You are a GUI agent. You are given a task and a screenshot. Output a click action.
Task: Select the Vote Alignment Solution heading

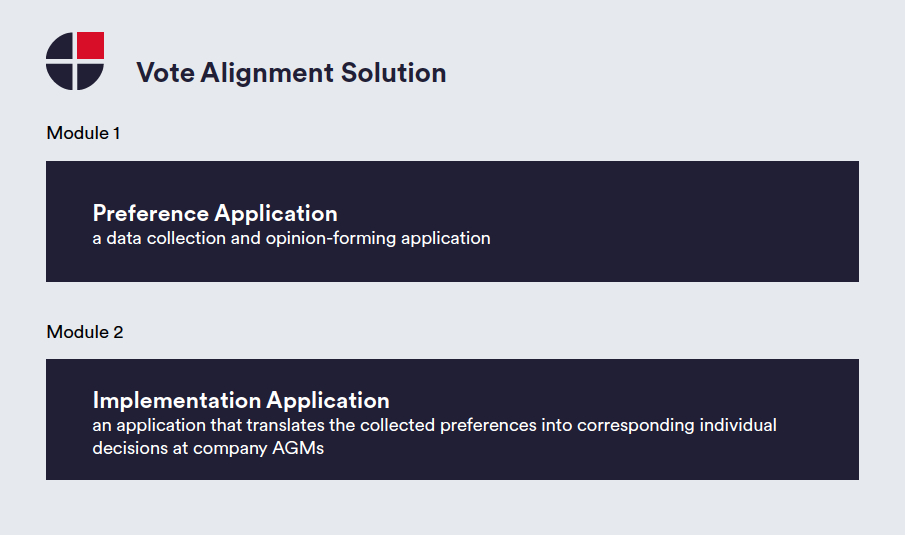click(x=291, y=73)
